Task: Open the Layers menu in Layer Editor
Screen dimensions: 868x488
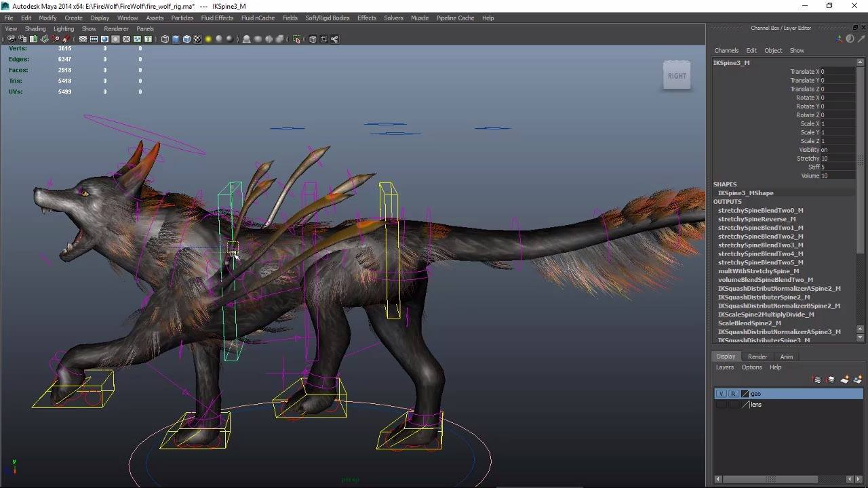Action: (x=725, y=367)
